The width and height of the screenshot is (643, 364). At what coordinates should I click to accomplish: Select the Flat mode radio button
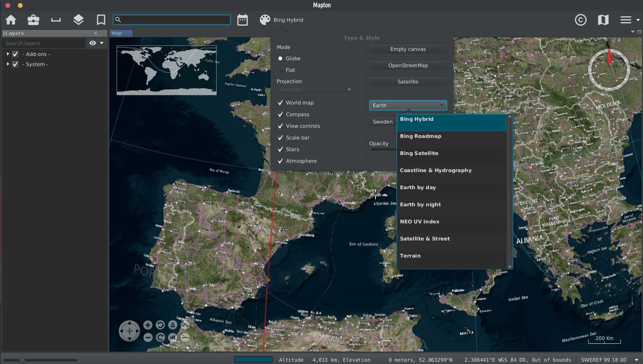(x=280, y=70)
